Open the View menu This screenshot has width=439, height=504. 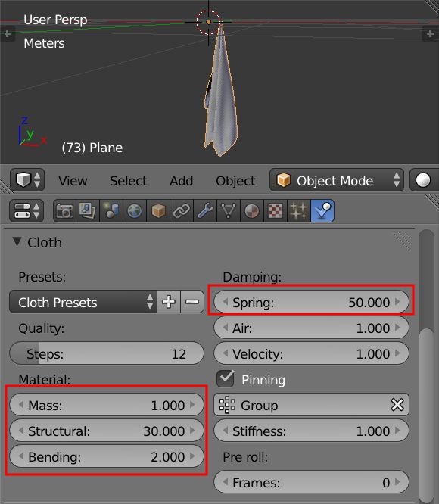tap(73, 181)
